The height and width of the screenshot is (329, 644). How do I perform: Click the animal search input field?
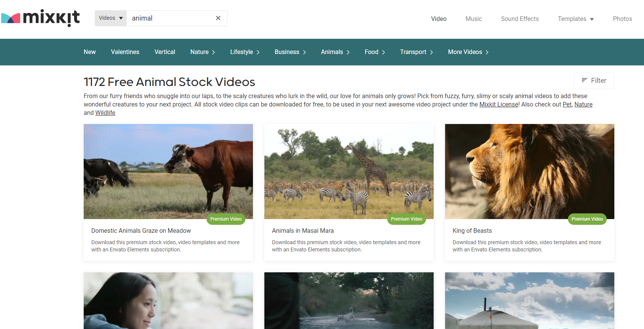171,18
